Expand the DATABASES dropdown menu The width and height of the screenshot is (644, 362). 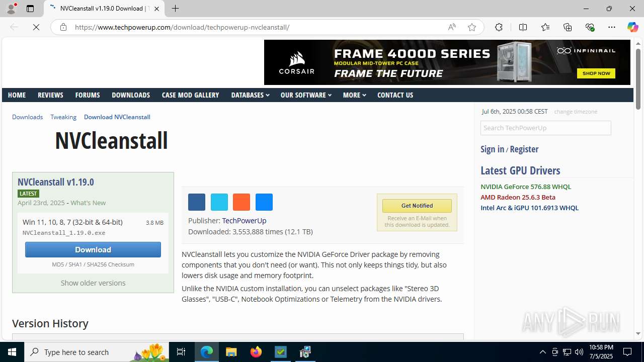tap(250, 95)
